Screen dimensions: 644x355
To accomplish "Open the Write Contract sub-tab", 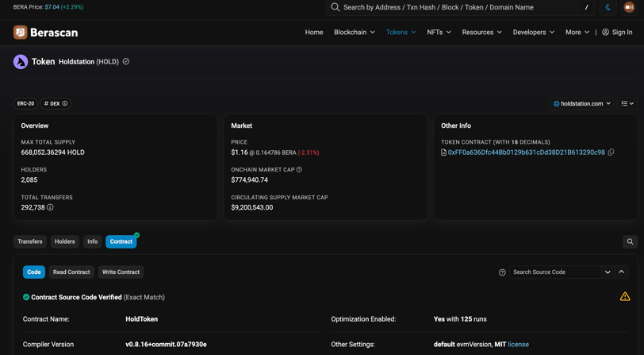I will [121, 272].
